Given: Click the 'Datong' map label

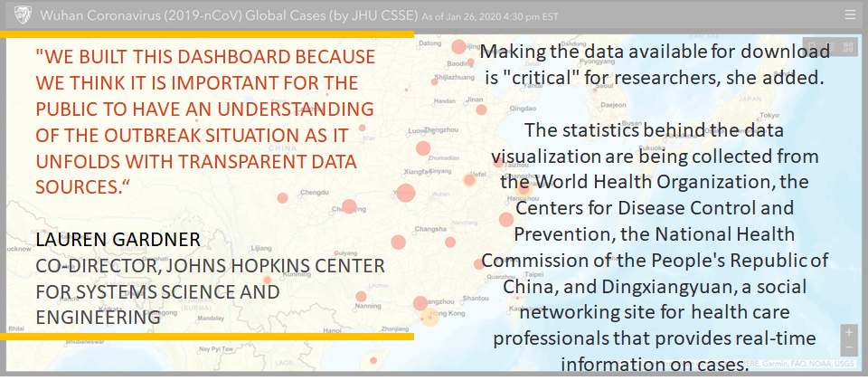Looking at the screenshot, I should pyautogui.click(x=430, y=43).
